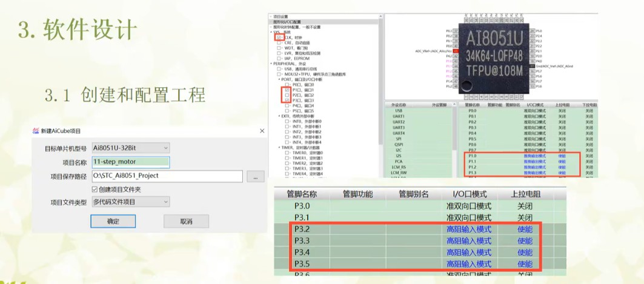The height and width of the screenshot is (284, 644).
Task: Collapse the SYS 系统 tree node
Action: pos(271,32)
